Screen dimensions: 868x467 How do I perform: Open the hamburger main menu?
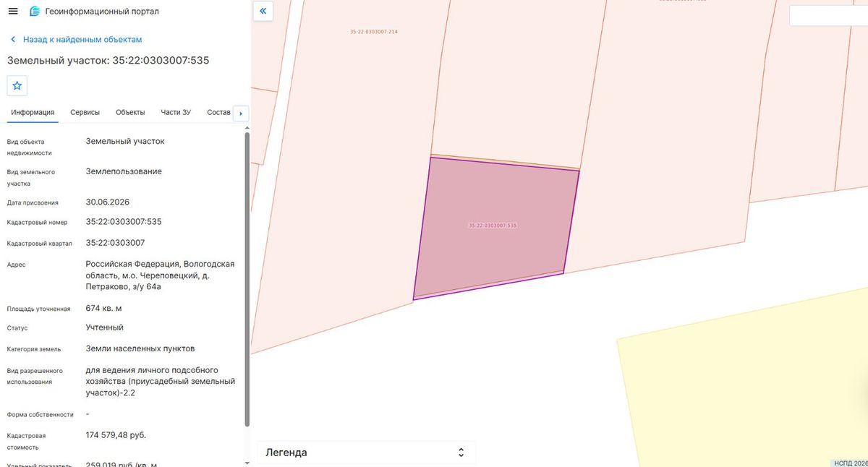tap(13, 12)
